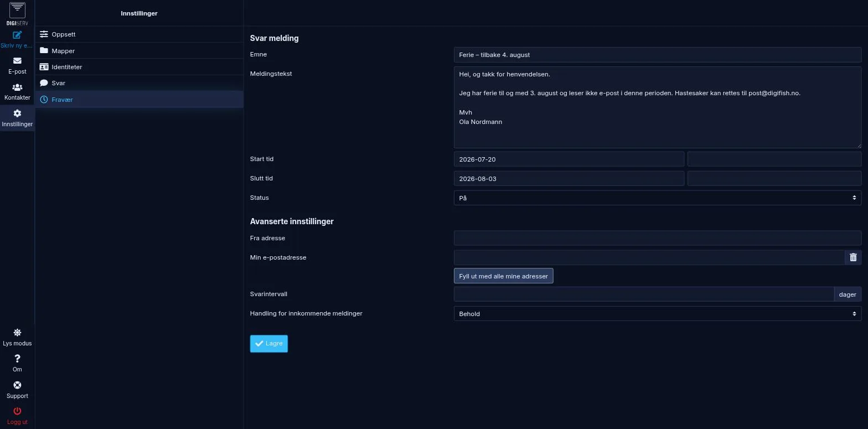Click the DigiServ logo
The width and height of the screenshot is (868, 429).
pyautogui.click(x=17, y=13)
